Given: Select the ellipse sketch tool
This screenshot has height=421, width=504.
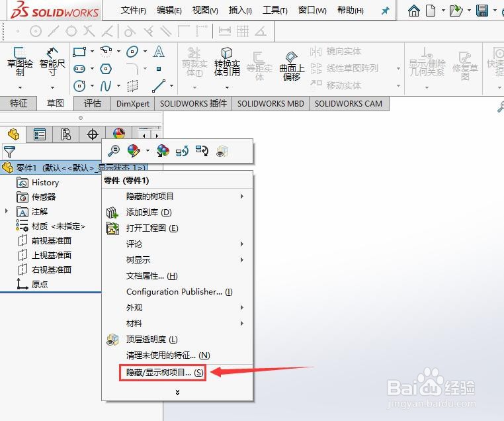Looking at the screenshot, I should tap(132, 52).
